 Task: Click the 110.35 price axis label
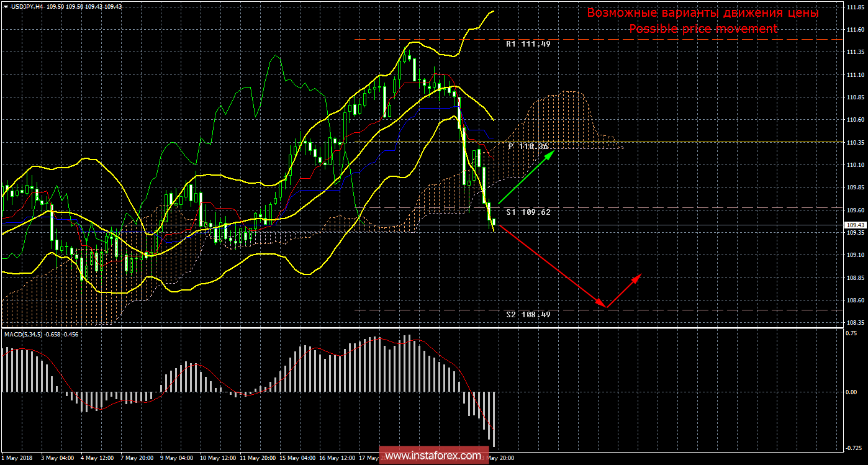[856, 142]
